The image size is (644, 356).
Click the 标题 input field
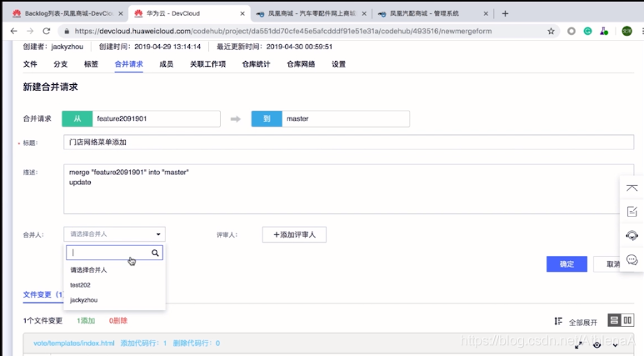coord(348,143)
